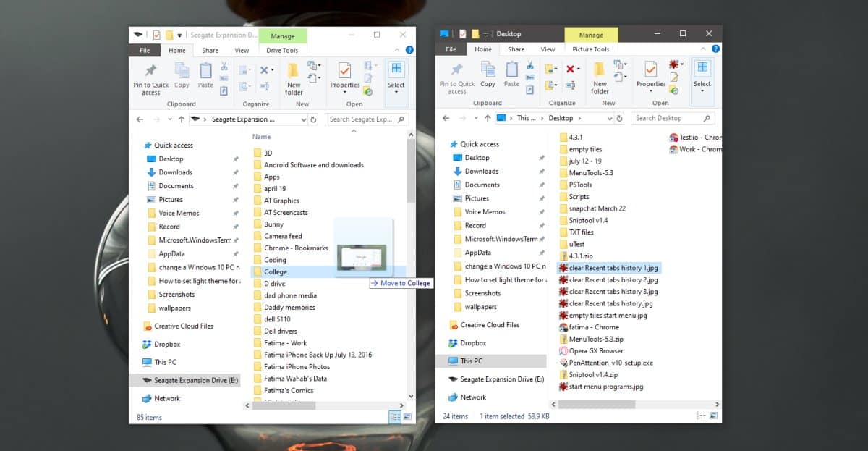The width and height of the screenshot is (868, 451).
Task: Create a New folder in Desktop window
Action: pyautogui.click(x=600, y=78)
